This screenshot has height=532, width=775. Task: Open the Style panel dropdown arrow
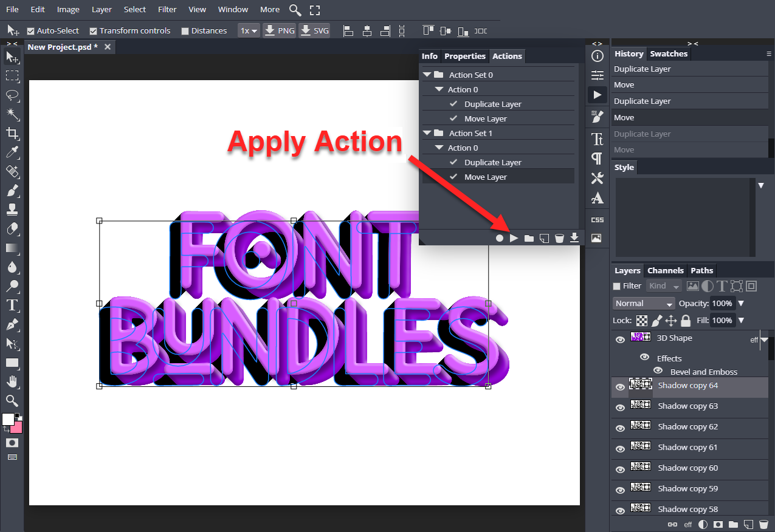tap(761, 185)
